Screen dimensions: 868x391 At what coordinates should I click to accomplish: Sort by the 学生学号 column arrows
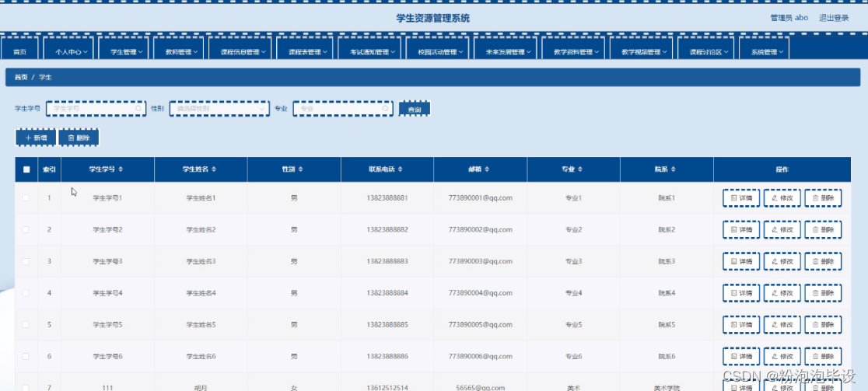click(x=121, y=169)
